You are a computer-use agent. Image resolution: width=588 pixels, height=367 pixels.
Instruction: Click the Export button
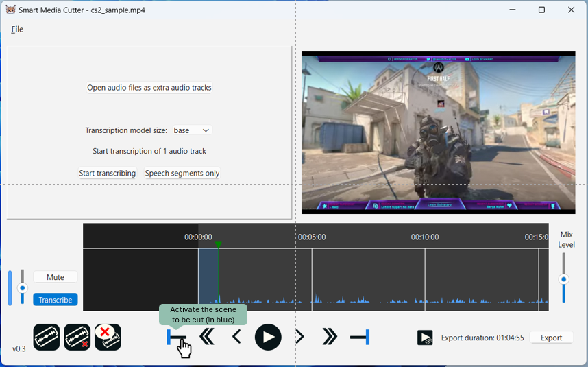click(551, 338)
